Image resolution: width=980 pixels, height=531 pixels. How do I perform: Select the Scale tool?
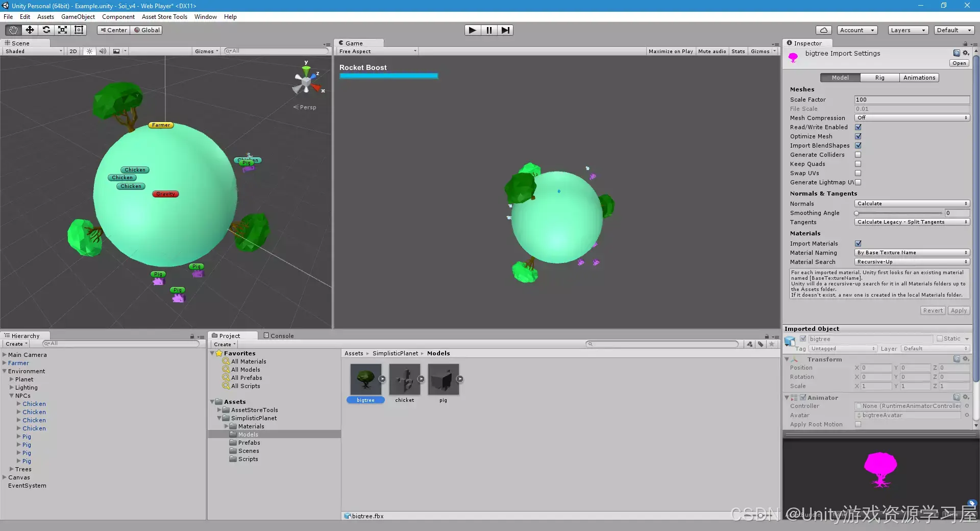62,30
